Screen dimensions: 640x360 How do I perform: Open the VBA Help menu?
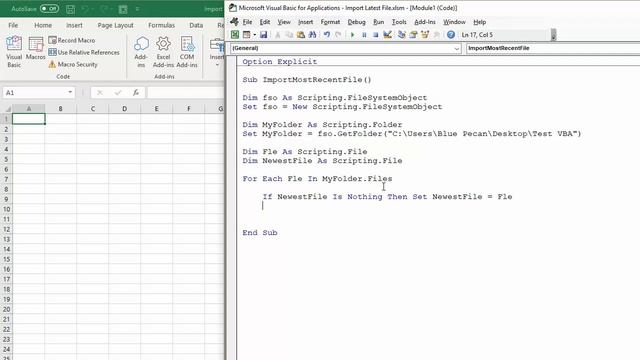pos(480,22)
